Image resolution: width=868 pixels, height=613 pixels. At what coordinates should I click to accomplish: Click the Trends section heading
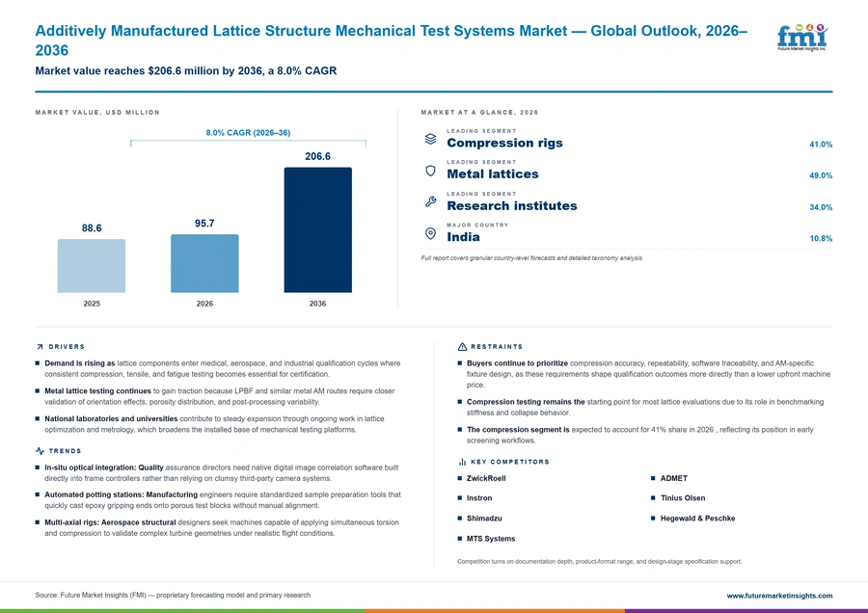pyautogui.click(x=66, y=451)
